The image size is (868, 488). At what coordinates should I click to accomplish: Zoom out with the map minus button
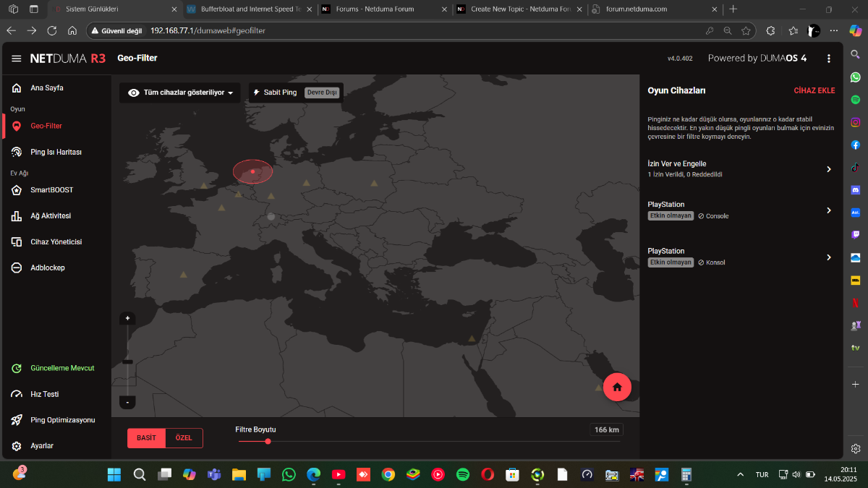point(127,402)
